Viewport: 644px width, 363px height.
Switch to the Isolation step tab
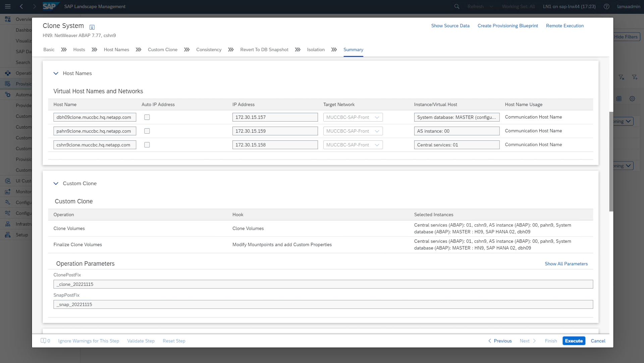tap(316, 50)
